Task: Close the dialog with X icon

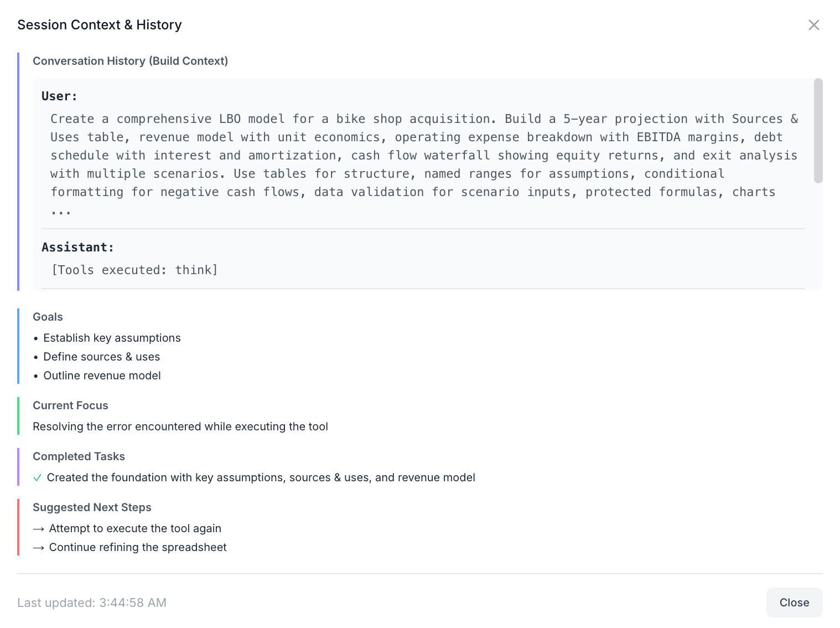Action: pos(813,25)
